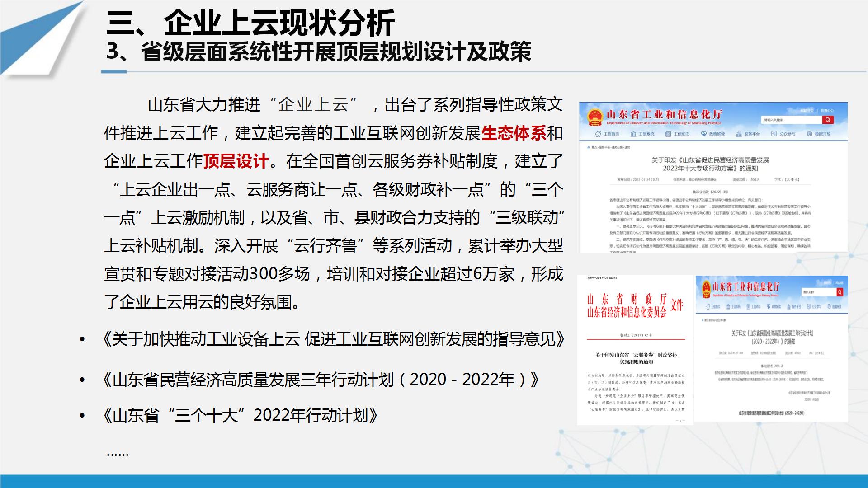Click the red heading 山东省财政厅 on the document scan
Image resolution: width=868 pixels, height=488 pixels.
[x=627, y=299]
